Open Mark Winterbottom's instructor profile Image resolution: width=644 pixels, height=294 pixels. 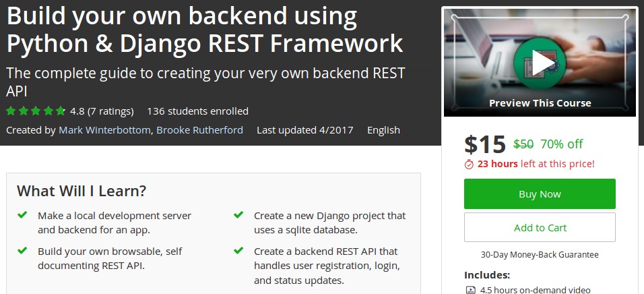[x=104, y=130]
